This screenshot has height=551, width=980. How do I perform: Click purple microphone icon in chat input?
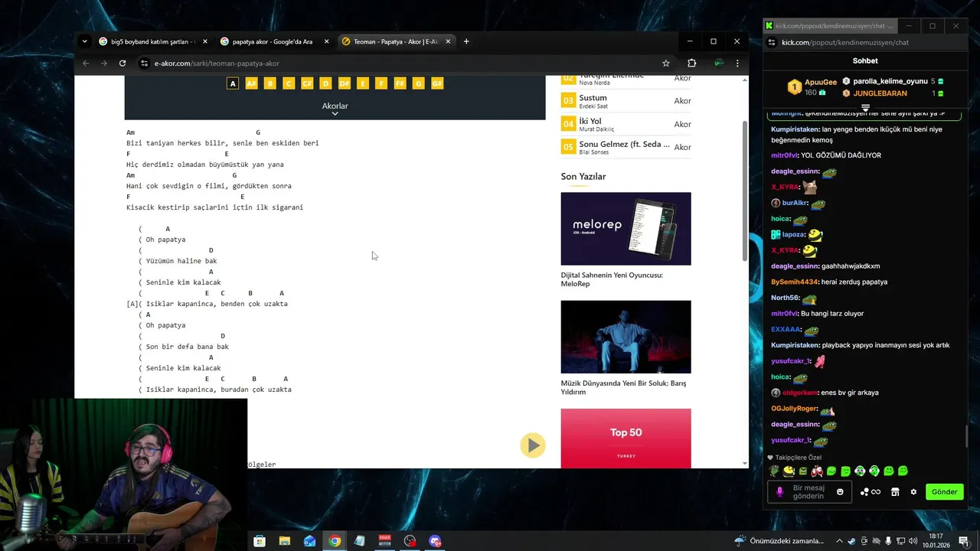click(780, 492)
